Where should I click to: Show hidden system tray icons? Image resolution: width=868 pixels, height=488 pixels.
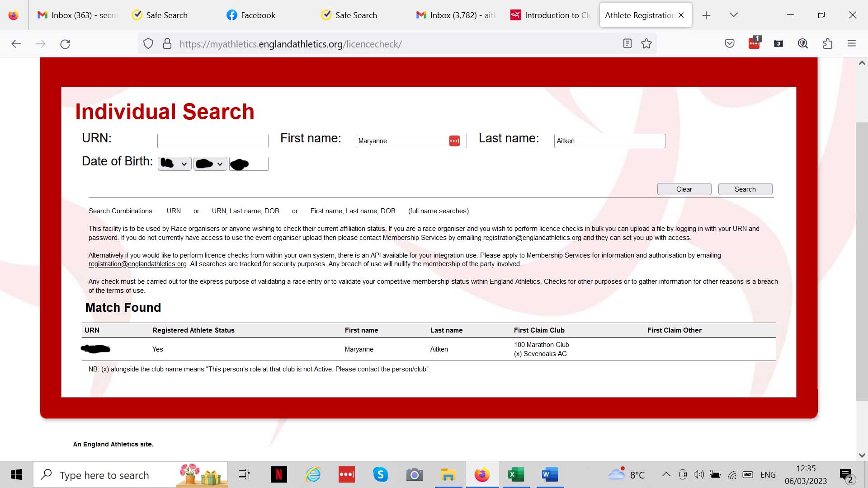(666, 474)
